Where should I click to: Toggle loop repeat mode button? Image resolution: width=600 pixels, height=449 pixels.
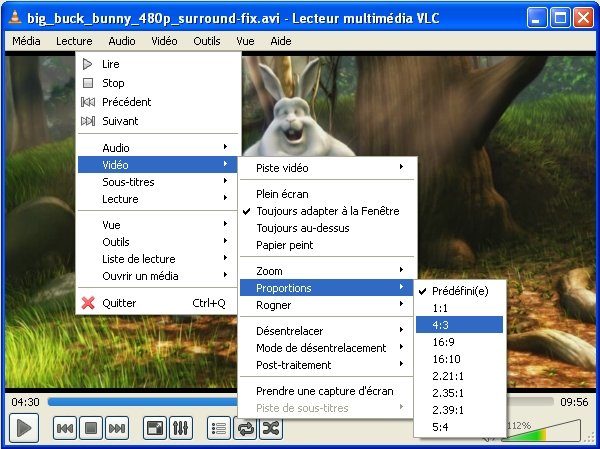pos(245,428)
